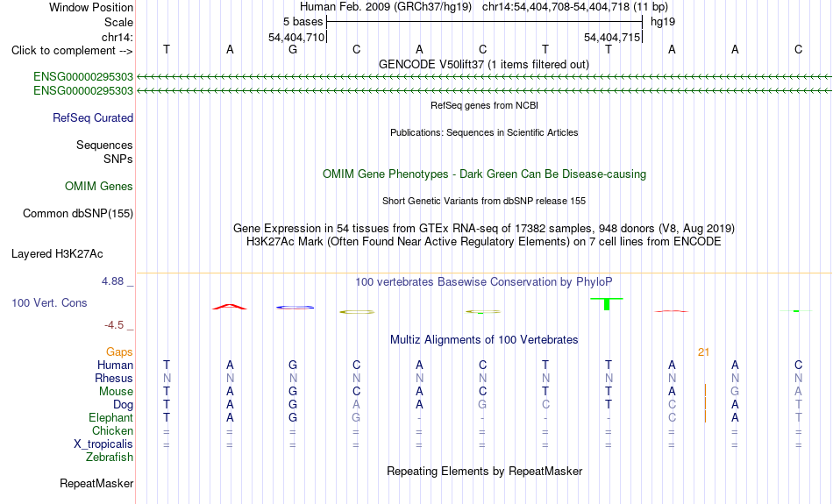Screen dimensions: 833x504
Task: Click the Sequences label
Action: pos(104,145)
